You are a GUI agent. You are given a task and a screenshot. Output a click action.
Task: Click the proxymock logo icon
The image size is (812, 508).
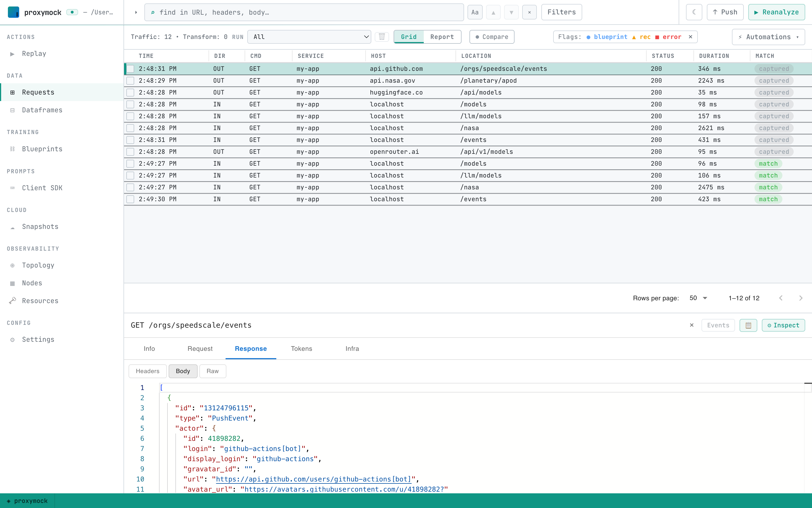point(14,12)
